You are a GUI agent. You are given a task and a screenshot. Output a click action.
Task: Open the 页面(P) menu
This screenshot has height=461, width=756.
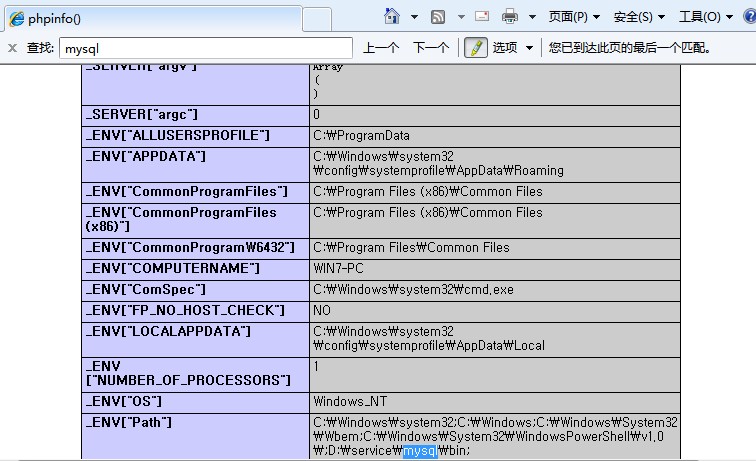click(575, 17)
